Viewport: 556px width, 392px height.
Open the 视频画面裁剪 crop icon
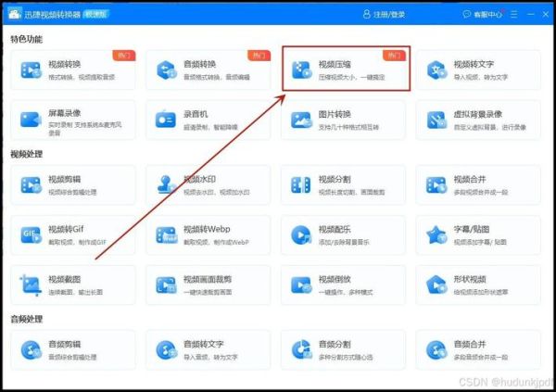pos(166,285)
